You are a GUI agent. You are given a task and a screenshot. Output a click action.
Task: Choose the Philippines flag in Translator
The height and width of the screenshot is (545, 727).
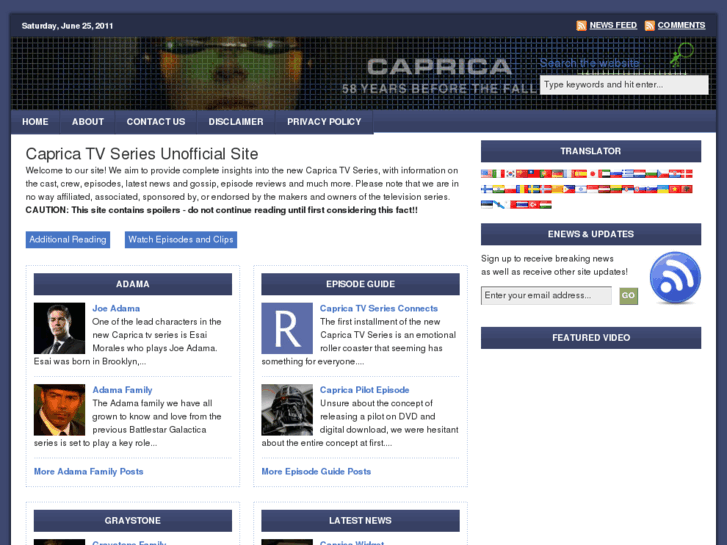pos(569,189)
